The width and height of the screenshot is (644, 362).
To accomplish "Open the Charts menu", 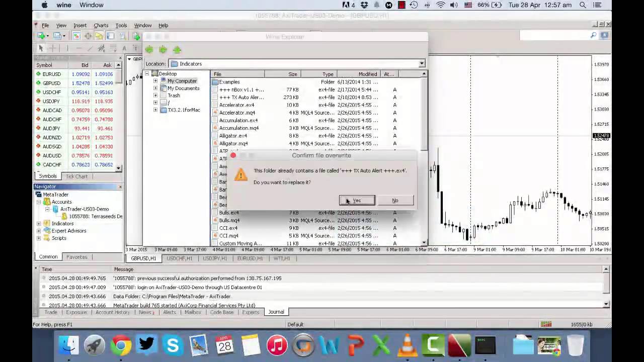I will click(101, 25).
